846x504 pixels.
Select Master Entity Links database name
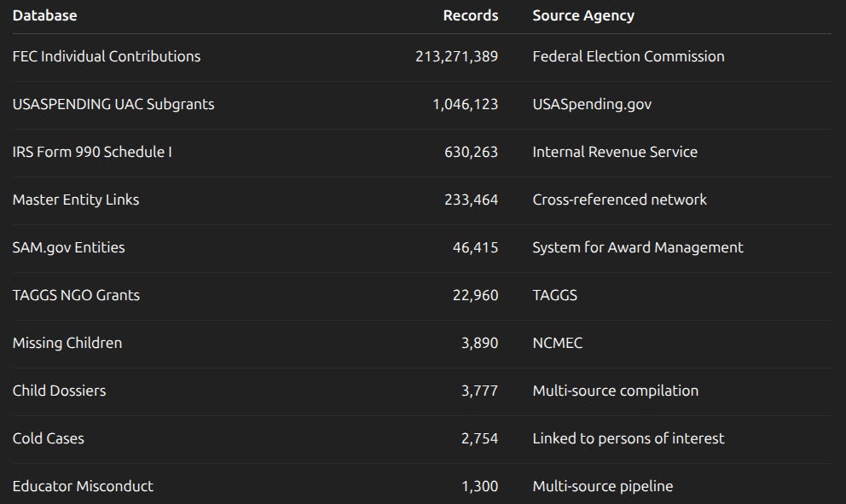click(76, 200)
